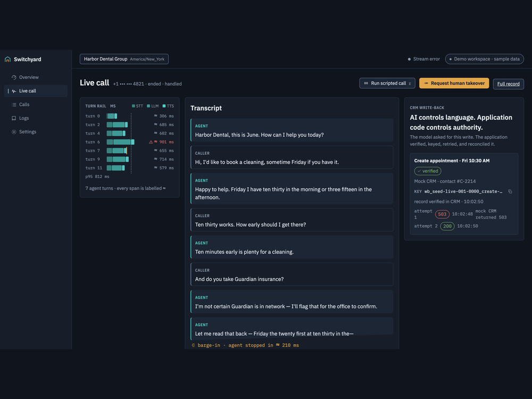Select the turn 0 latency bar
Screen dimensions: 532x399
tap(112, 116)
